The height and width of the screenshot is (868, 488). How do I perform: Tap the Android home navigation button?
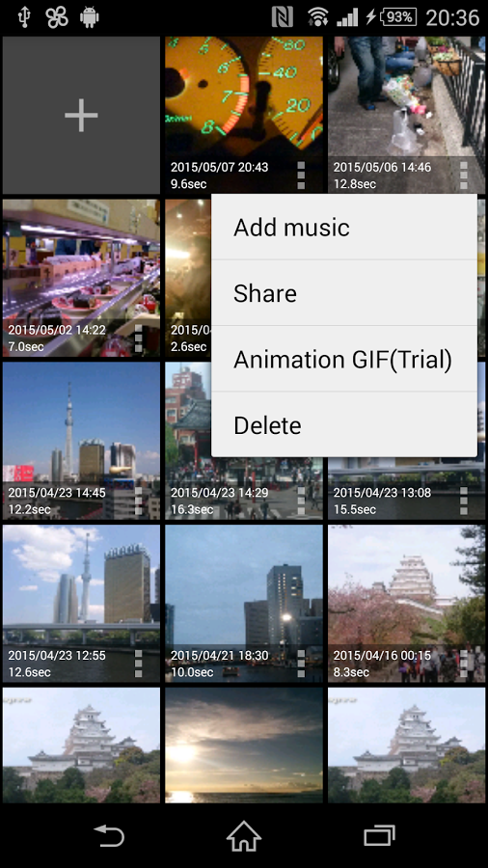pos(244,836)
